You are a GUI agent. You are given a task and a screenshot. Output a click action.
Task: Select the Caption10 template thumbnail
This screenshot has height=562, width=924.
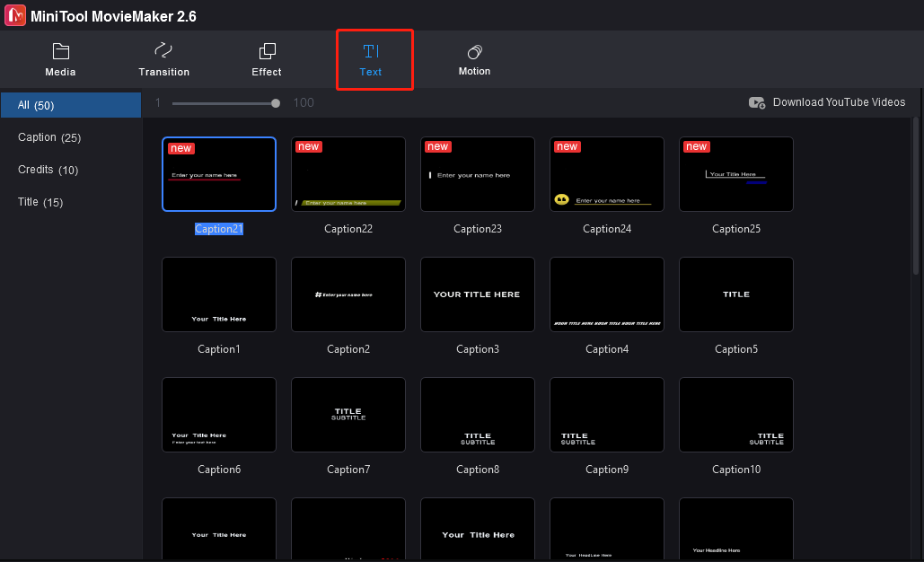[736, 415]
